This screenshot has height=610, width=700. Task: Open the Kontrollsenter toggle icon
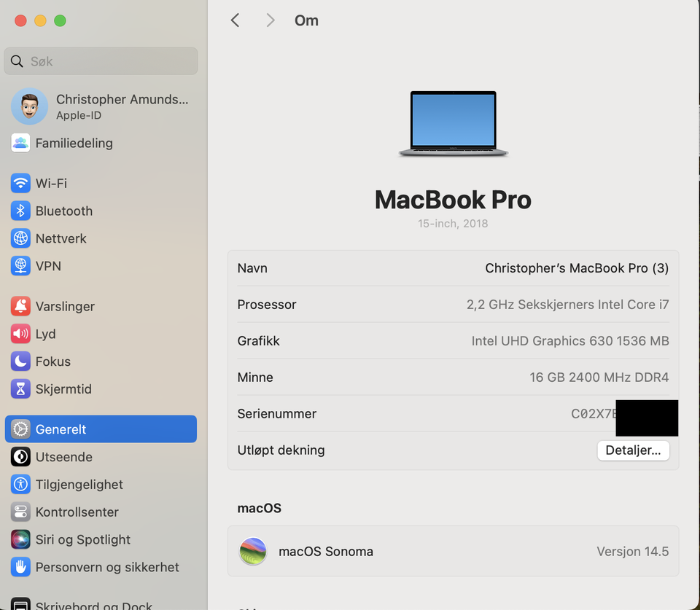[20, 512]
